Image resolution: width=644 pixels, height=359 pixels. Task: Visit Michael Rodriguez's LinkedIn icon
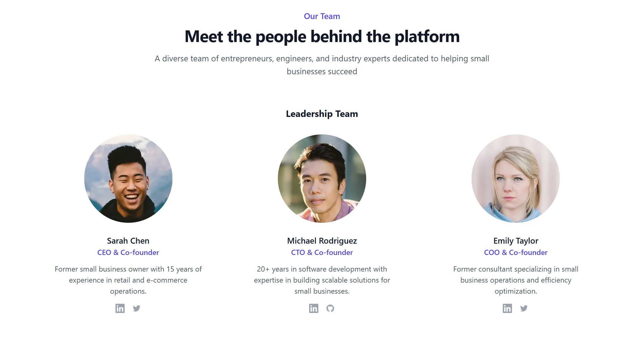(x=314, y=308)
